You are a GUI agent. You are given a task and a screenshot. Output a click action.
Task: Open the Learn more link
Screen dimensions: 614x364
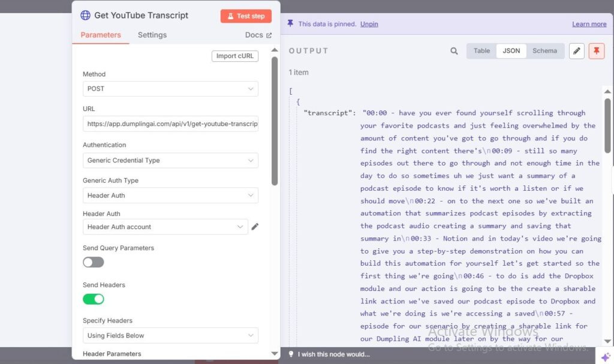(x=589, y=24)
